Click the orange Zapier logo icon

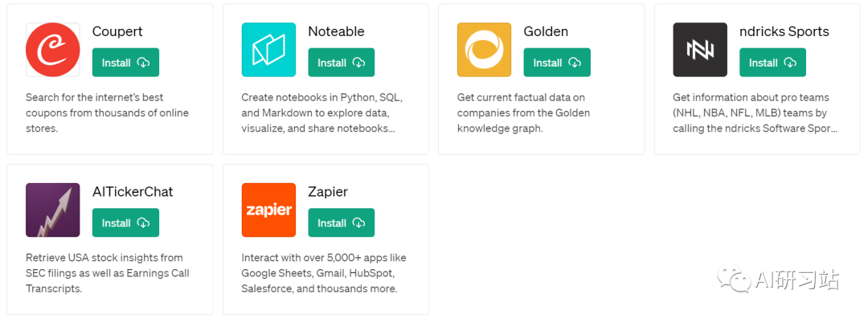click(x=268, y=210)
